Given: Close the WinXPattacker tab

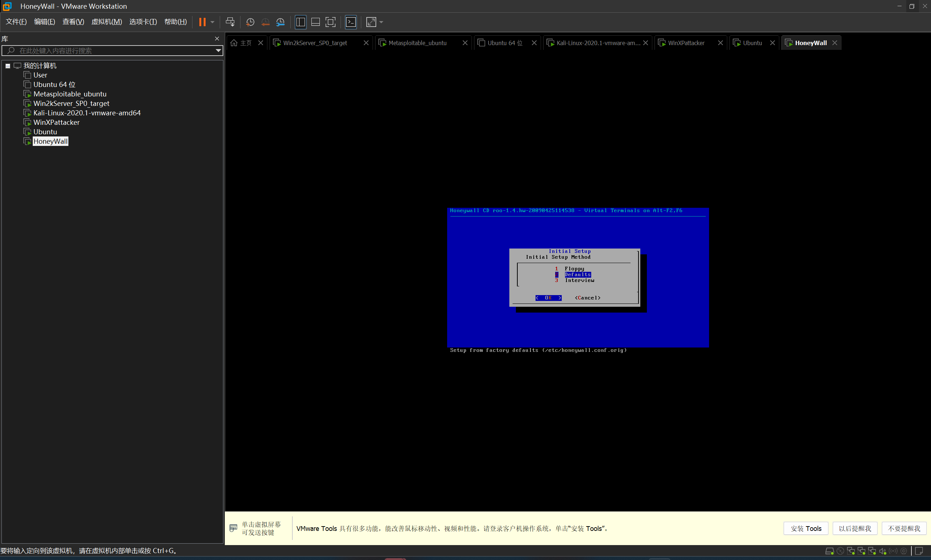Looking at the screenshot, I should point(720,43).
